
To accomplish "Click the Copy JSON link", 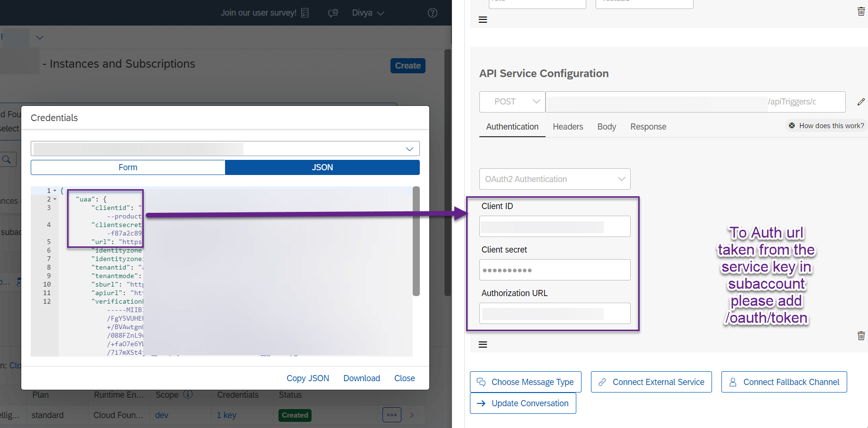I will pyautogui.click(x=308, y=378).
